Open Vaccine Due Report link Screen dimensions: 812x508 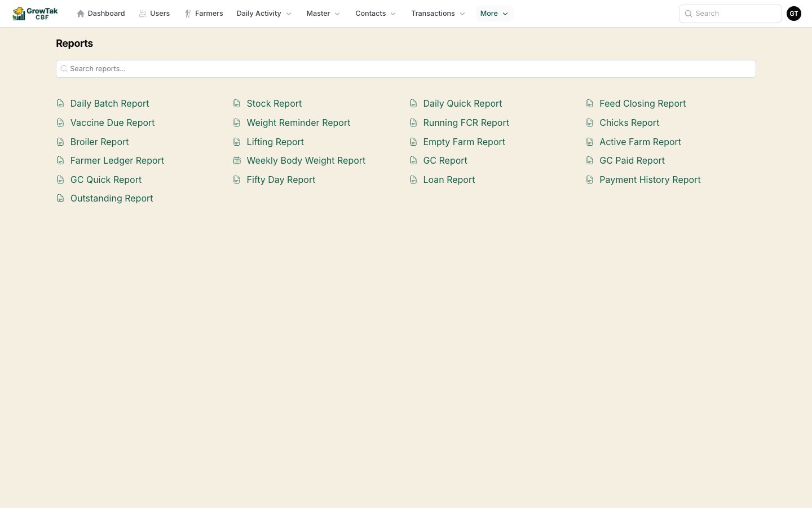[x=112, y=123]
